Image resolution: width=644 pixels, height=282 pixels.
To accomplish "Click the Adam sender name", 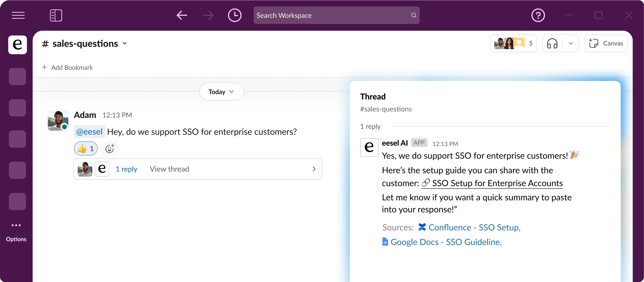I will 85,115.
